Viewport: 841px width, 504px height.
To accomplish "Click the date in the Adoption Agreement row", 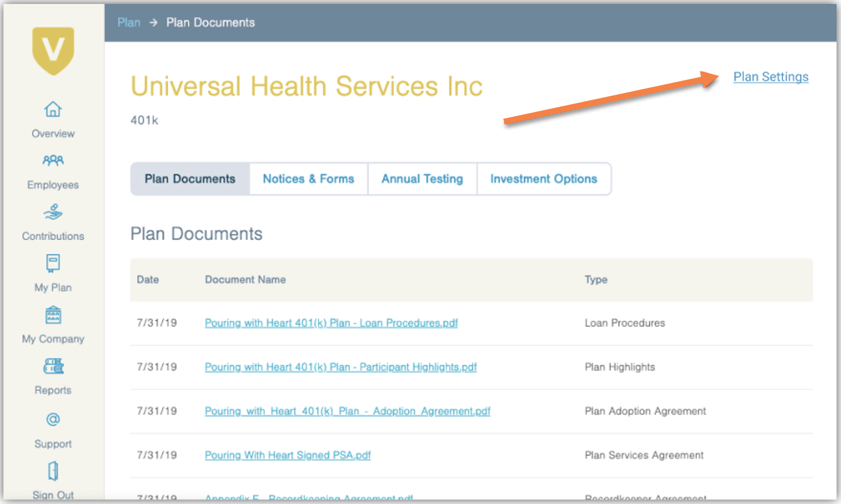I will [157, 411].
